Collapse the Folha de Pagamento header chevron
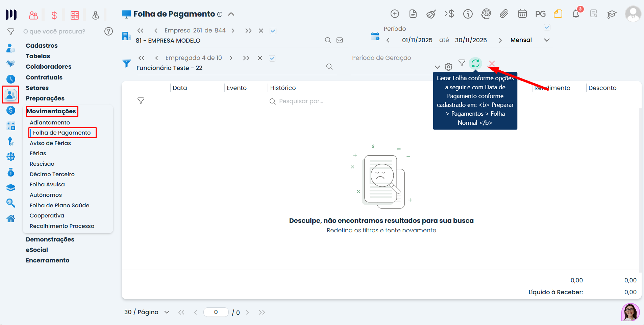 [231, 14]
